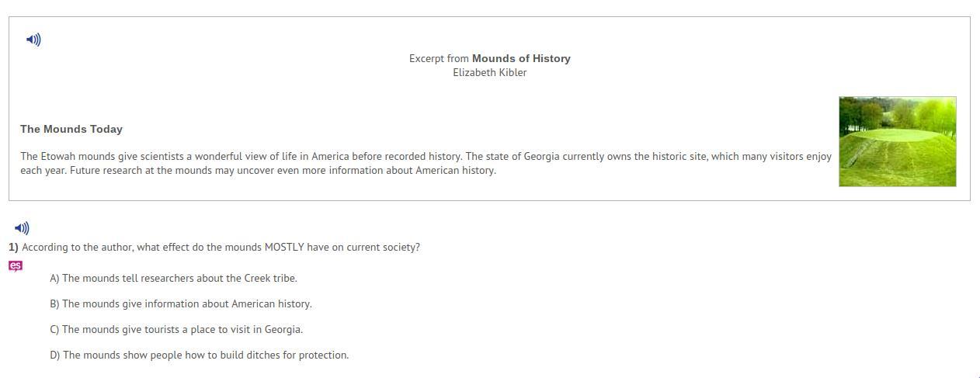The width and height of the screenshot is (980, 378).
Task: Click the Spanish translation 'es' icon
Action: click(16, 265)
